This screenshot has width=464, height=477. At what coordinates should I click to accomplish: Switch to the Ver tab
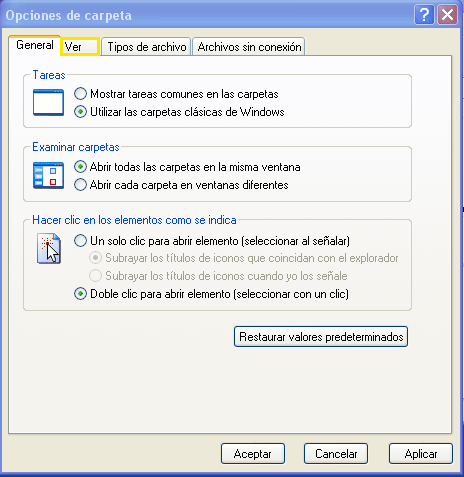[80, 47]
